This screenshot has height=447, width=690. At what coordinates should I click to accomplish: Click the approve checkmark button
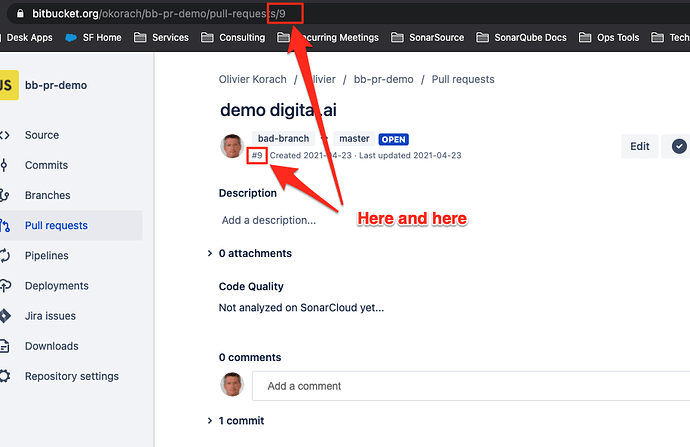click(679, 146)
